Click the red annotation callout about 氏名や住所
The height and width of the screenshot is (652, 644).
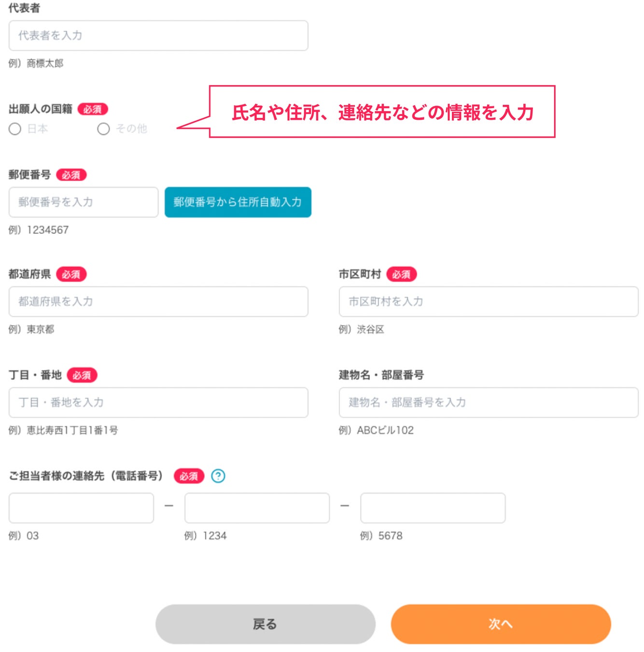coord(382,112)
